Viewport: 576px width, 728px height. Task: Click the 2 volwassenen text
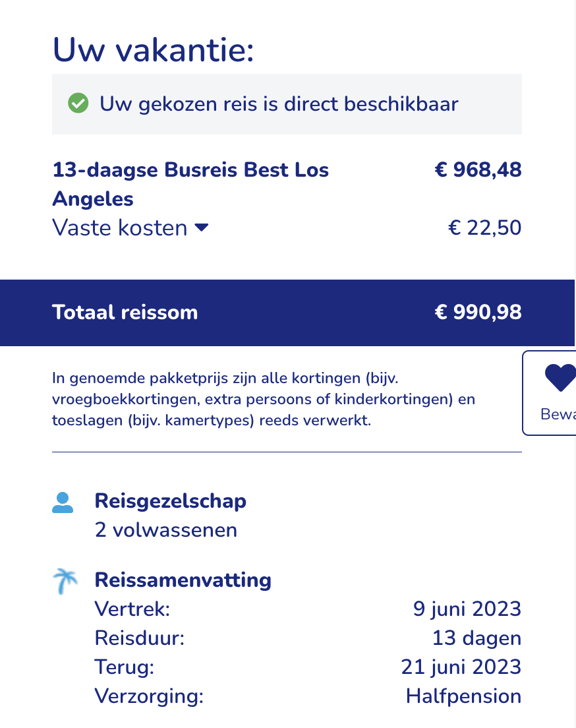pyautogui.click(x=165, y=530)
